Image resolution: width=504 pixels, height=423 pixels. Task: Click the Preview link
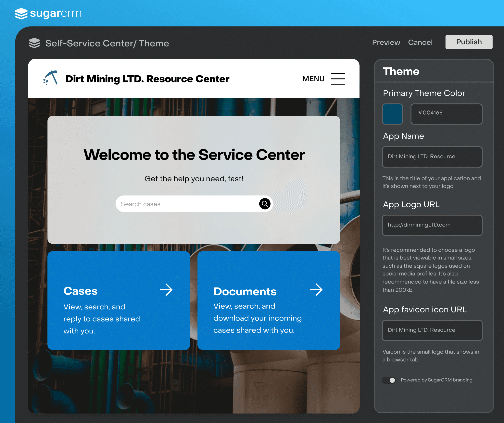[x=386, y=42]
